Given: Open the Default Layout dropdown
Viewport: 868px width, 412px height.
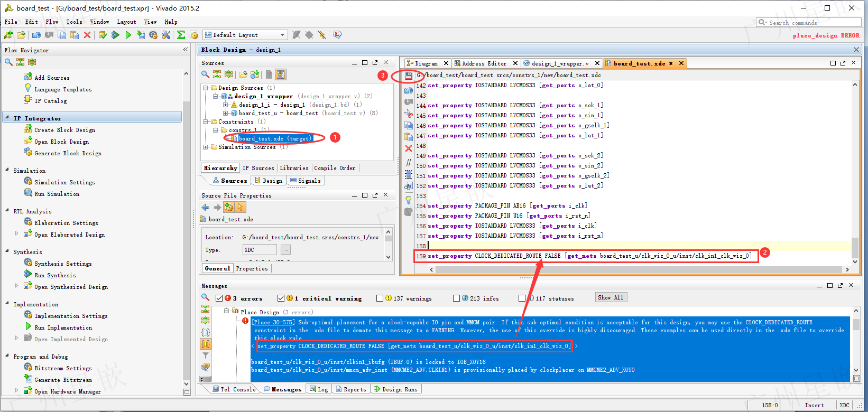Looking at the screenshot, I should coord(245,35).
